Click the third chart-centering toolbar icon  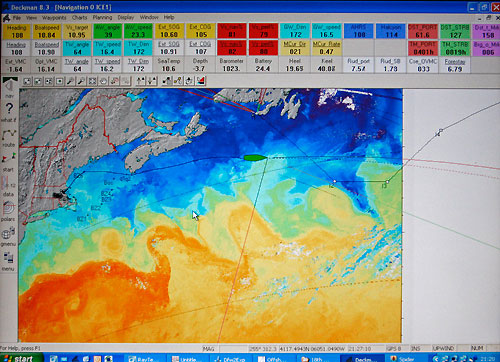[49, 81]
